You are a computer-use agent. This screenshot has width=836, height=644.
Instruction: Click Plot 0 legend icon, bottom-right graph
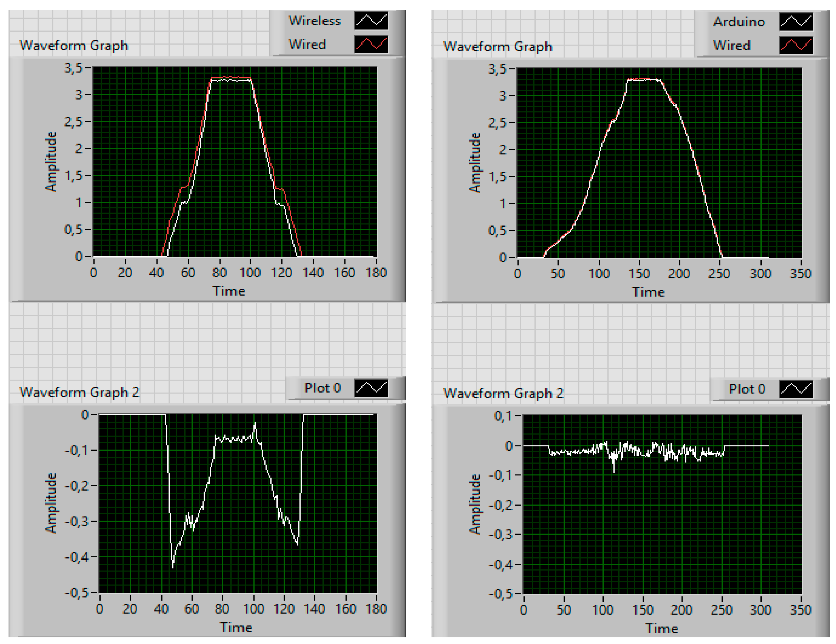[x=795, y=389]
